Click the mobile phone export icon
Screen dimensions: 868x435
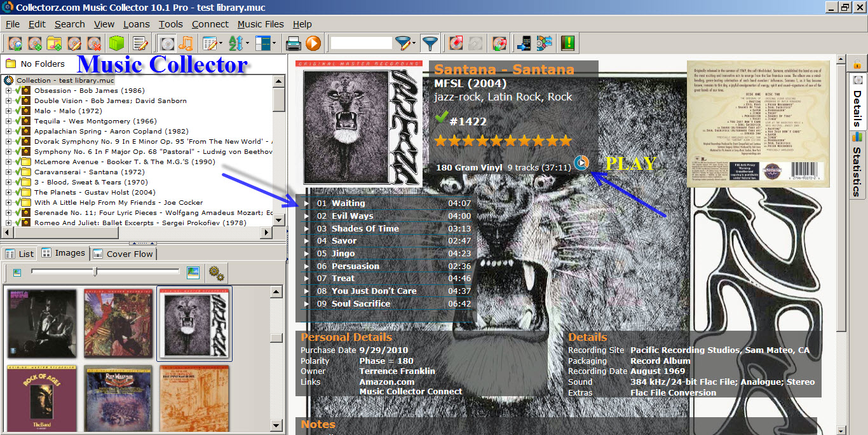coord(524,43)
